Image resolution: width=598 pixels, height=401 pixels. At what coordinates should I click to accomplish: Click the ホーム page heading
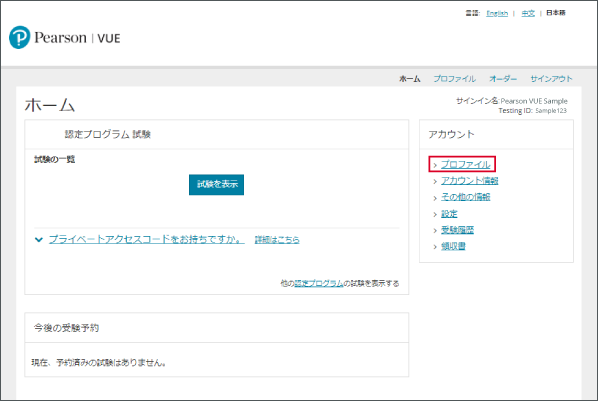(50, 105)
